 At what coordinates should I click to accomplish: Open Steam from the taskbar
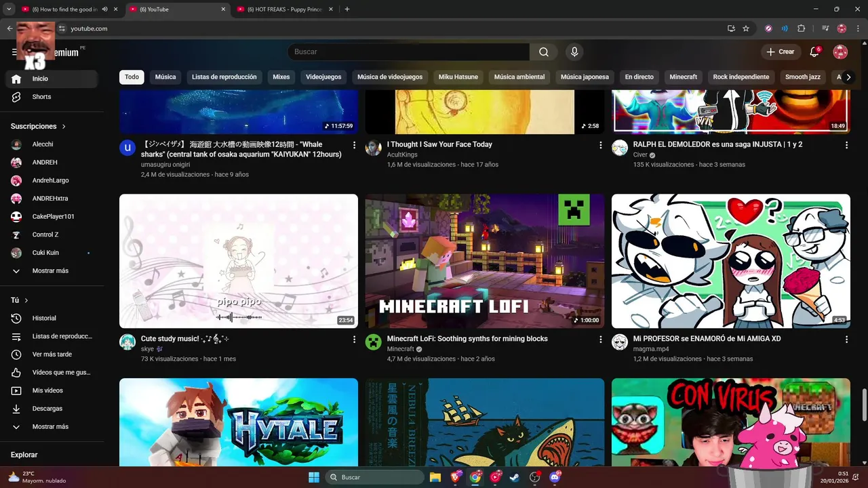[x=515, y=477]
